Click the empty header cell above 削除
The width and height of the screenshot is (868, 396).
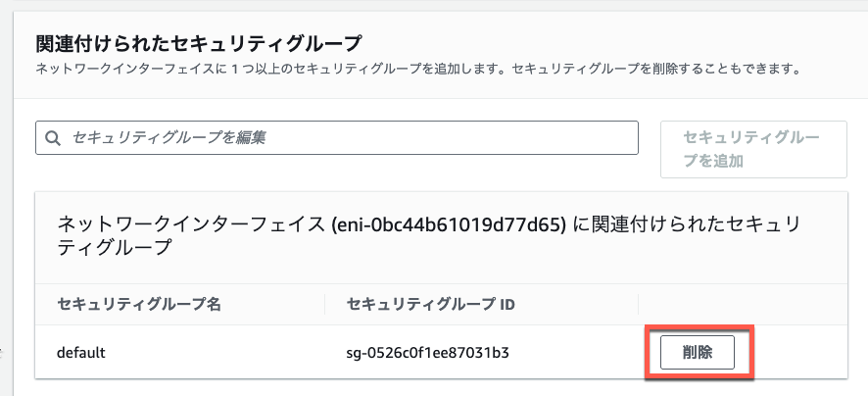click(743, 304)
